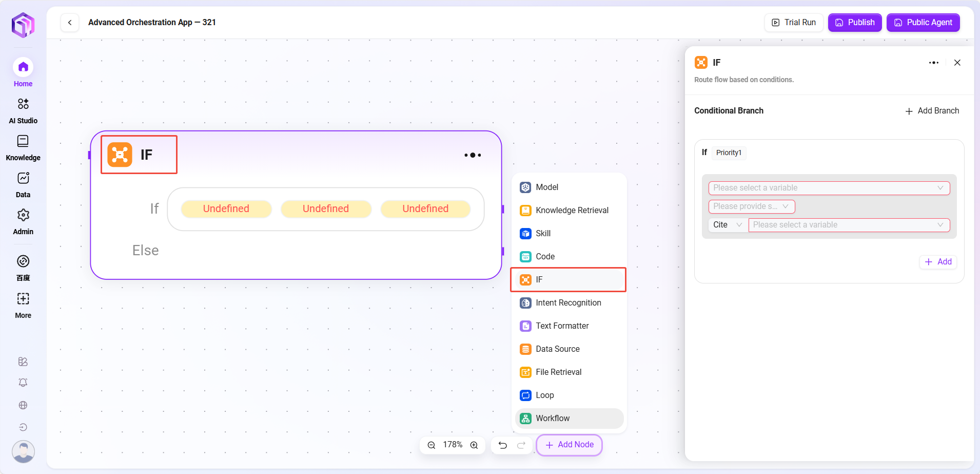
Task: Open the Data section in sidebar
Action: click(x=23, y=184)
